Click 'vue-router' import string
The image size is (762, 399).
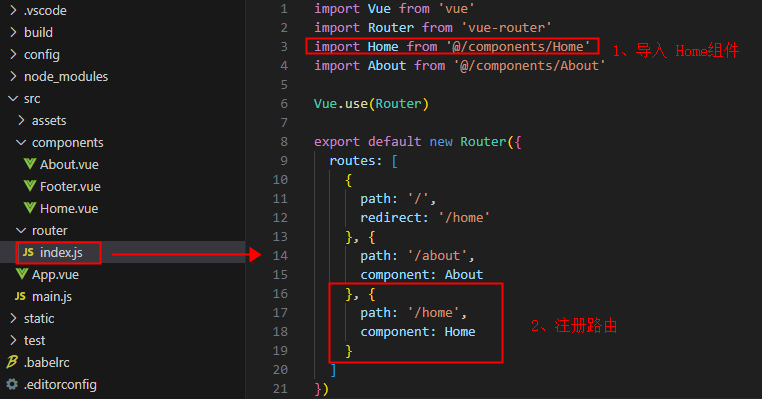click(506, 28)
